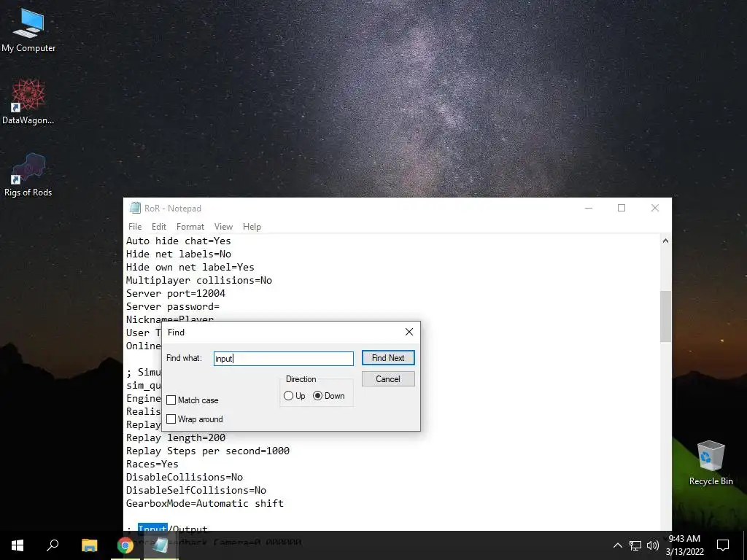Open network status tray icon
Image resolution: width=747 pixels, height=560 pixels.
(635, 545)
